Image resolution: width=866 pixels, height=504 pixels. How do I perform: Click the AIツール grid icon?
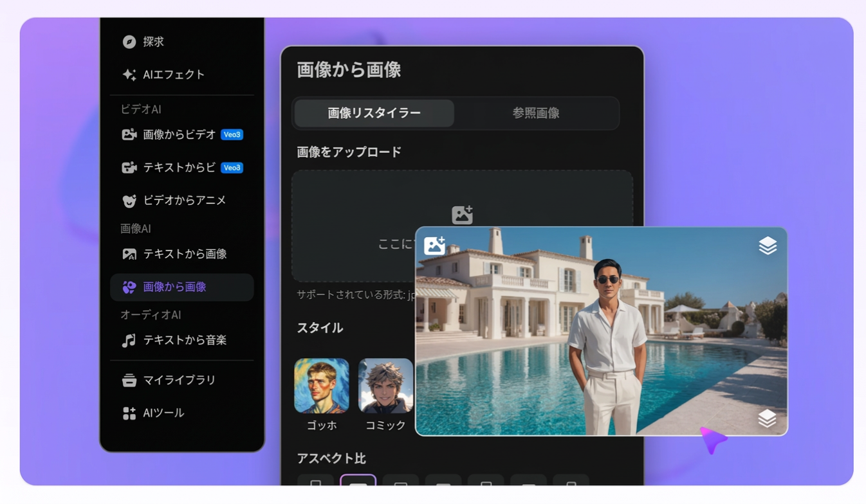(129, 413)
